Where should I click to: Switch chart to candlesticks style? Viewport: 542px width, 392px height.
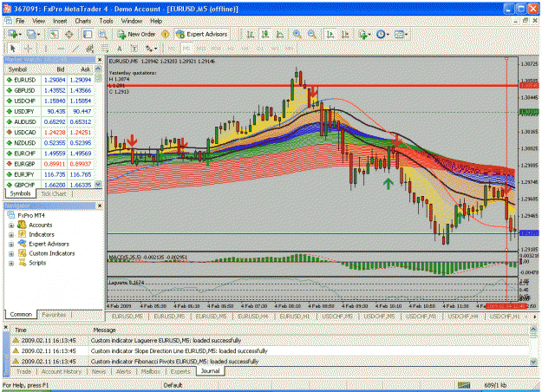click(x=265, y=34)
